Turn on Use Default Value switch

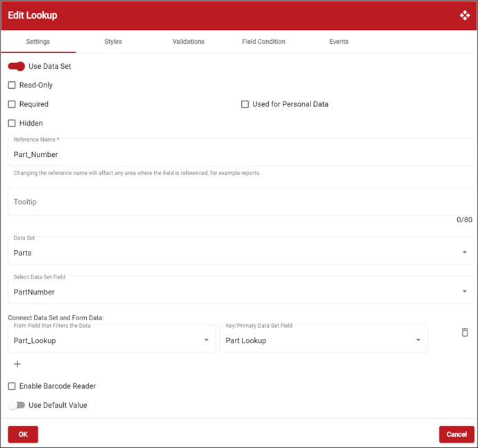17,405
